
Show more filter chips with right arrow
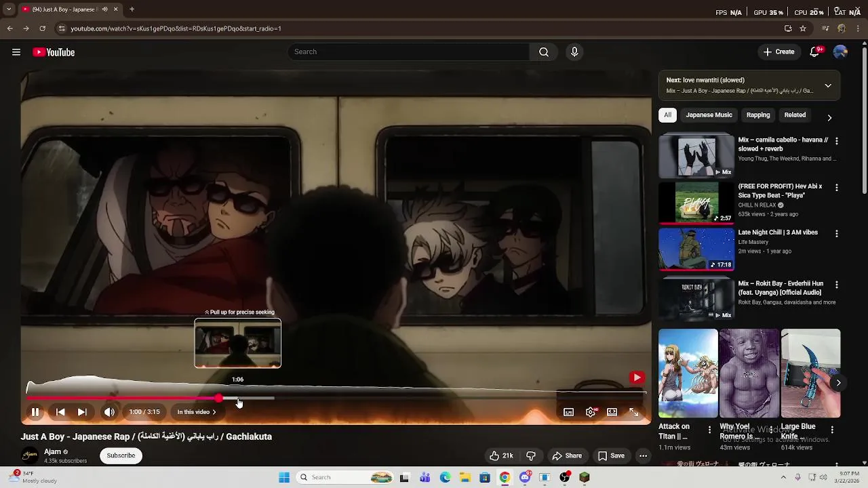(829, 117)
